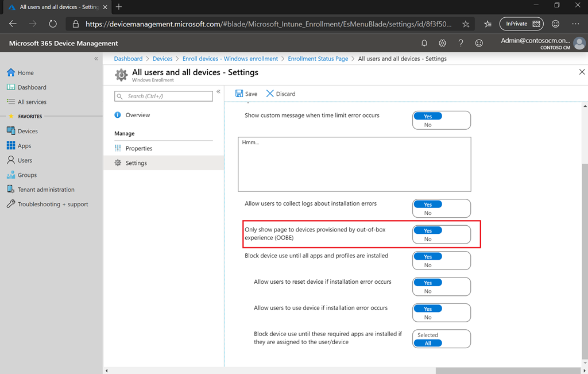
Task: Select Devices in the left sidebar
Action: [x=28, y=130]
